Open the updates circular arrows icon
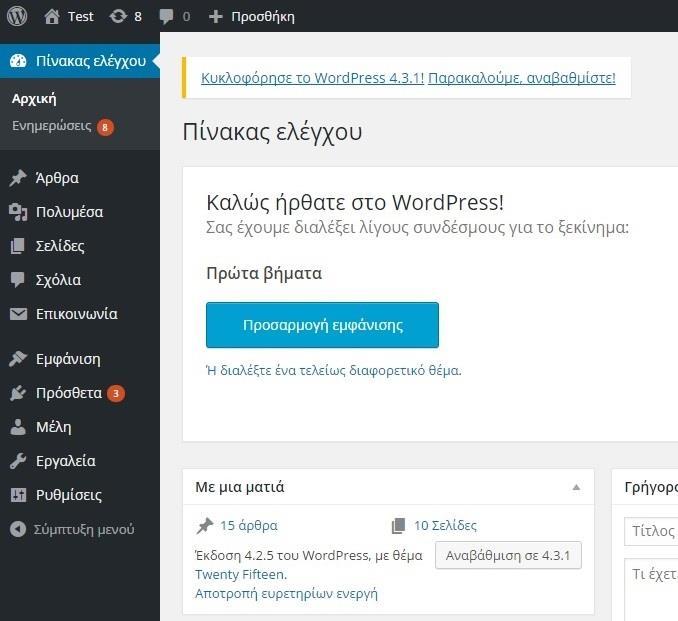This screenshot has height=621, width=678. [118, 16]
